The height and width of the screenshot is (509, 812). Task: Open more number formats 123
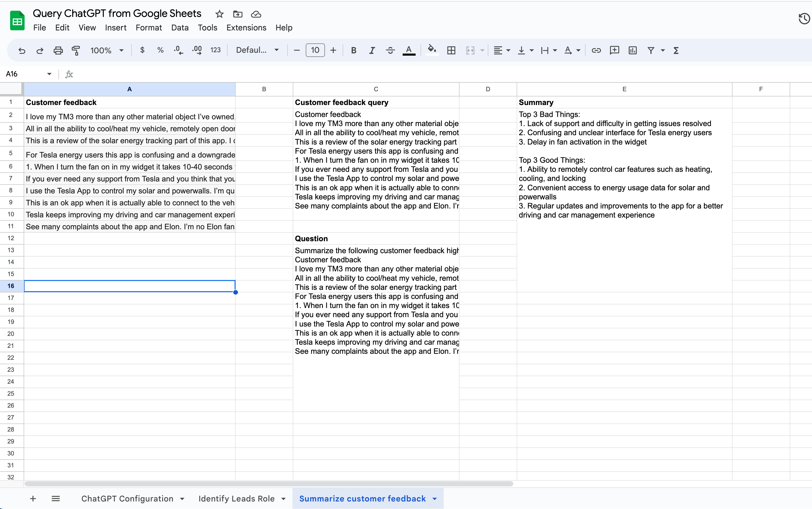point(215,50)
